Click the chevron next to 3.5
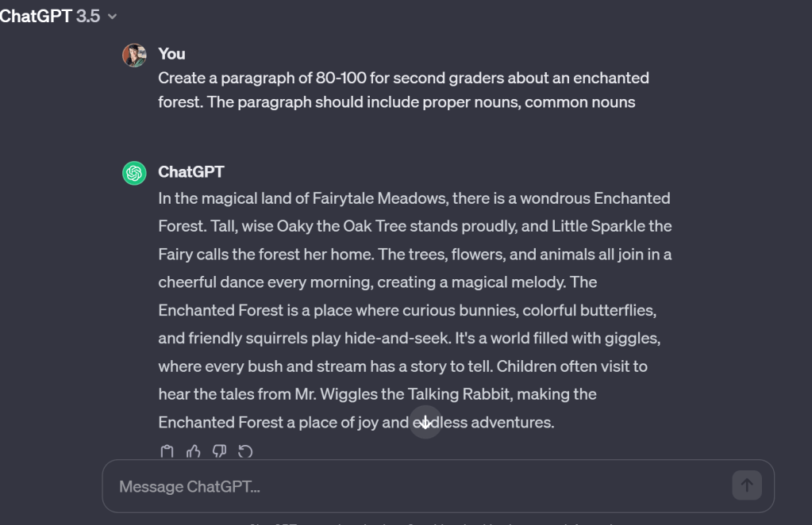This screenshot has width=812, height=525. 112,17
